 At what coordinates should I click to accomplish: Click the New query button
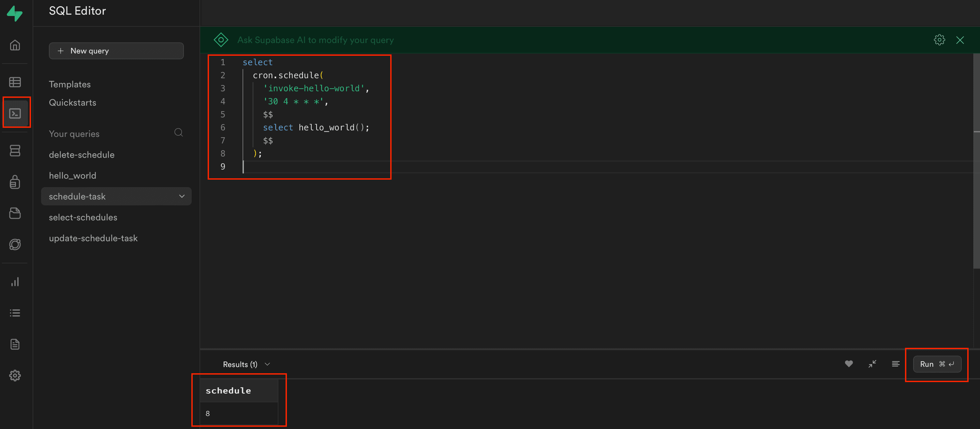pyautogui.click(x=116, y=51)
